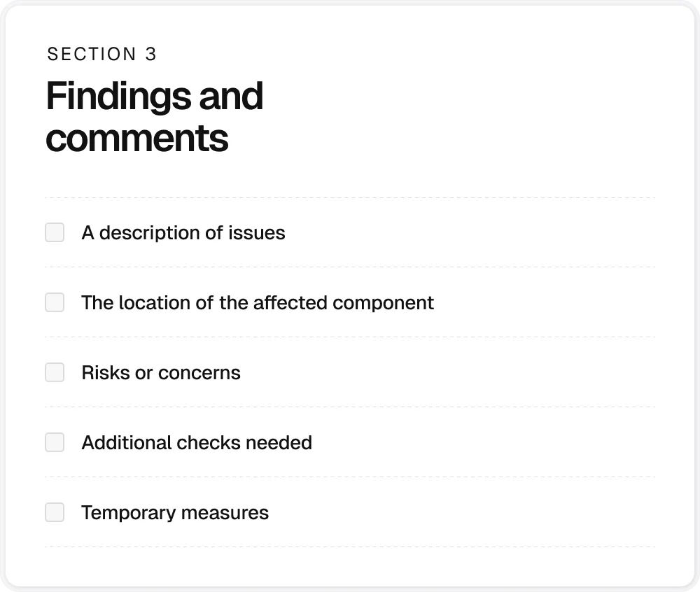Select the 'A description of issues' list item
The image size is (700, 592).
pyautogui.click(x=183, y=232)
